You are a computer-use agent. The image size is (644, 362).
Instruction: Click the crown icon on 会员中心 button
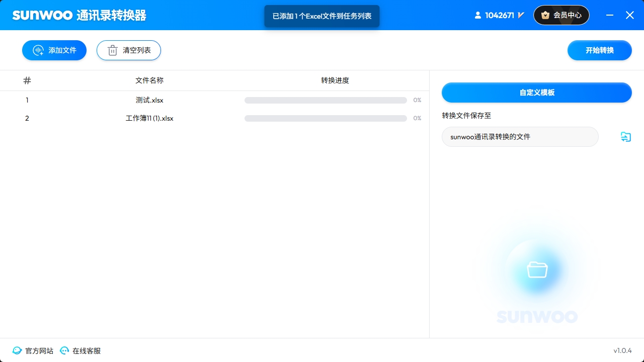546,15
